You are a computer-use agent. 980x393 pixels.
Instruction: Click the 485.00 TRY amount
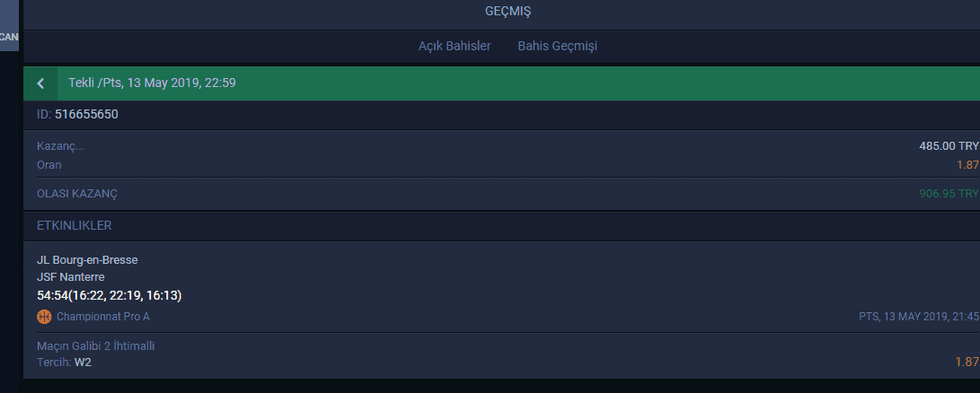pyautogui.click(x=949, y=146)
